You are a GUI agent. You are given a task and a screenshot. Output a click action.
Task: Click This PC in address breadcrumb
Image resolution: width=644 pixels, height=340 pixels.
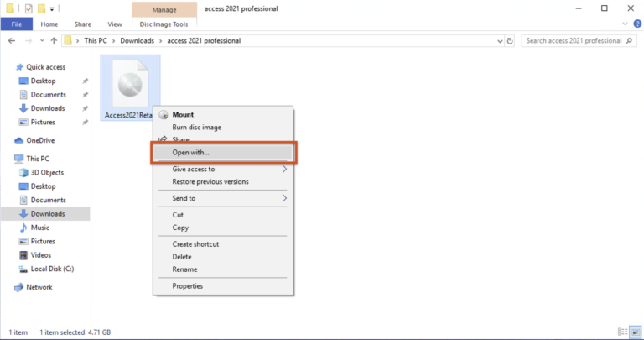(96, 40)
